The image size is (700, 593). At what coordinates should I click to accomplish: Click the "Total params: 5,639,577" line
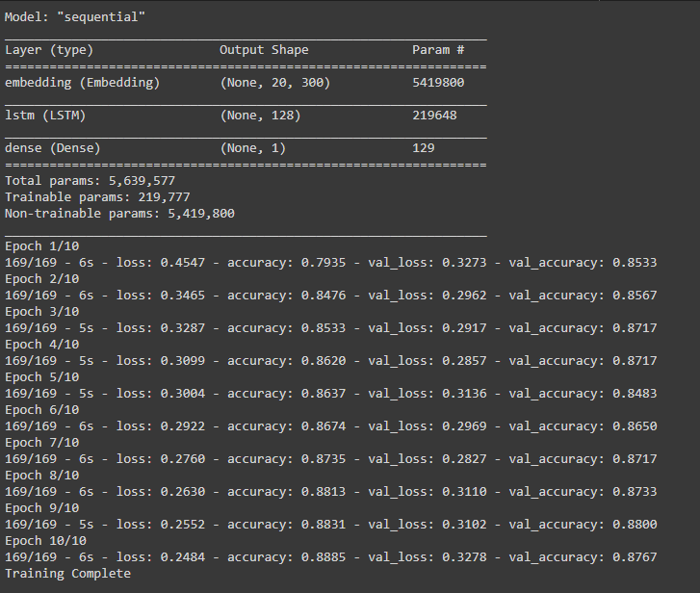(90, 181)
